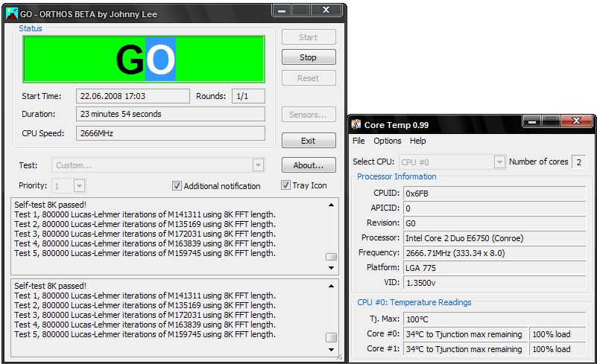The image size is (597, 364).
Task: Click upper log line Test 5 M159745
Action: click(145, 253)
